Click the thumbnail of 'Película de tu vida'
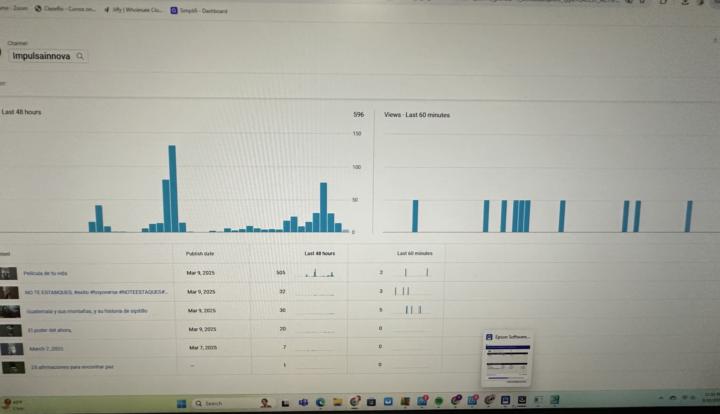Viewport: 720px width, 414px height. tap(8, 274)
